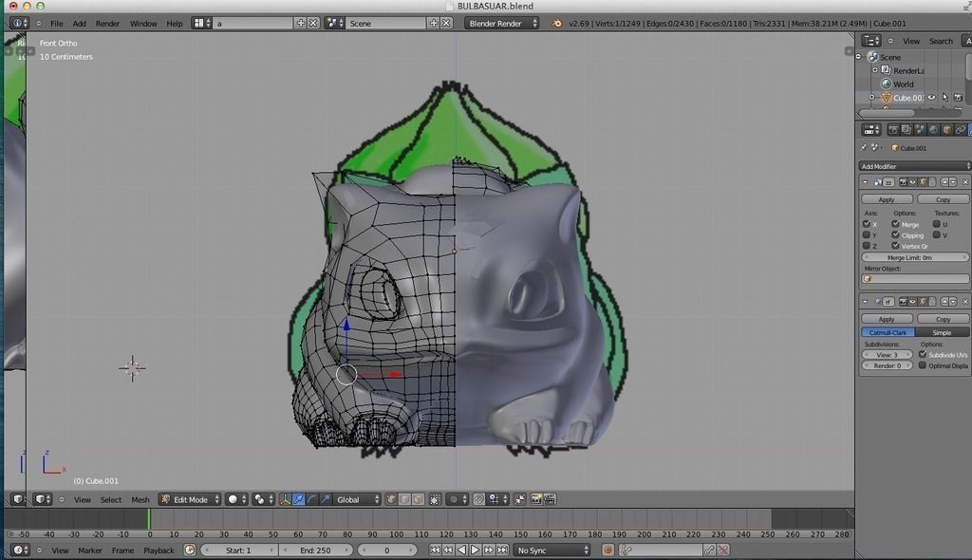Toggle Mirror axis X checkbox
972x560 pixels.
tap(867, 224)
